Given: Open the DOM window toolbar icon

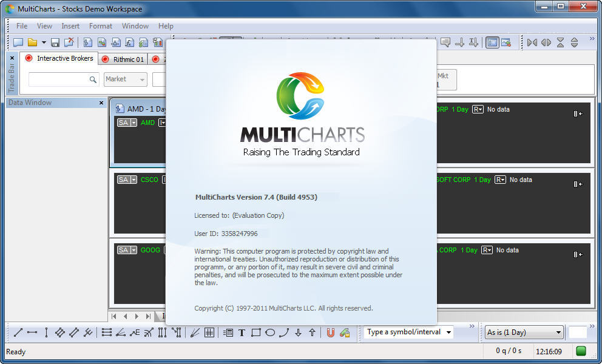Looking at the screenshot, I should tap(115, 42).
